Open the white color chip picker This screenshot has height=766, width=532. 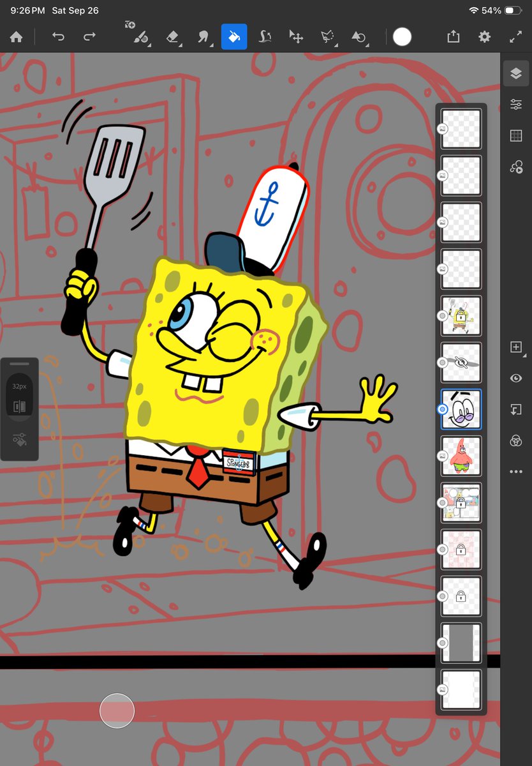click(x=402, y=37)
